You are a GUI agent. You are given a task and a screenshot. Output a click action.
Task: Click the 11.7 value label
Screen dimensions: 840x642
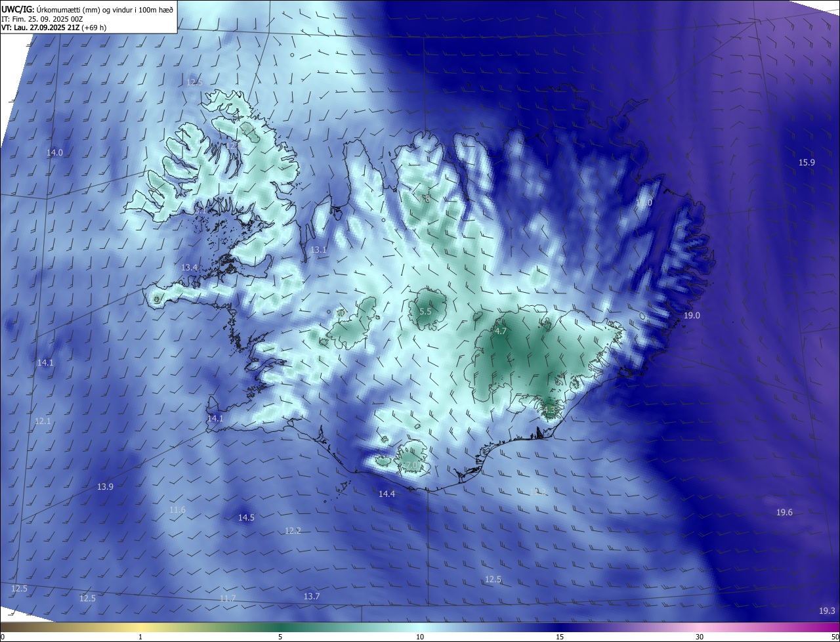click(228, 598)
